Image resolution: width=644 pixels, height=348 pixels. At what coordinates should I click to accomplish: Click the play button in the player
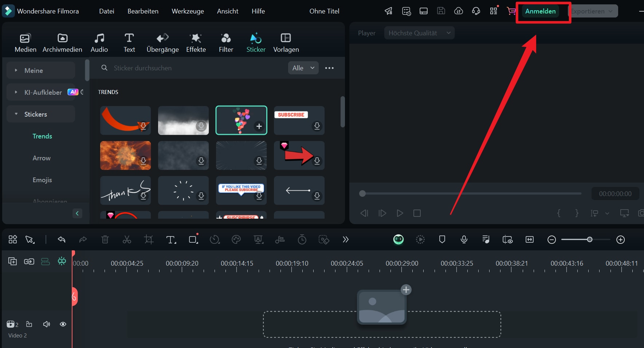[400, 213]
